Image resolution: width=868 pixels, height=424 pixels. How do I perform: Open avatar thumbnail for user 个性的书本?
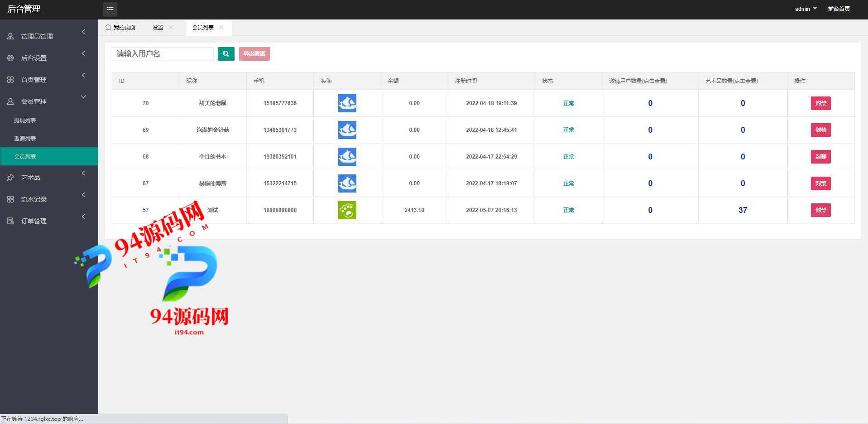click(347, 157)
